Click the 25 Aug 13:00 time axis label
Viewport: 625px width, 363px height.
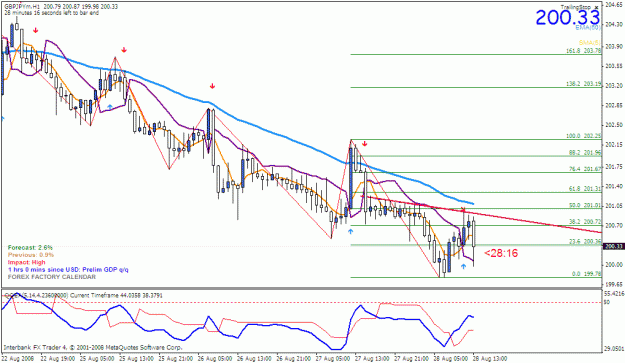[x=136, y=359]
